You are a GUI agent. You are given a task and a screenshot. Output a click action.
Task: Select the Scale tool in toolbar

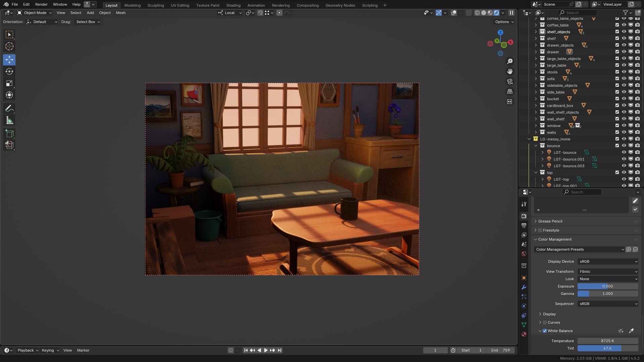tap(9, 83)
